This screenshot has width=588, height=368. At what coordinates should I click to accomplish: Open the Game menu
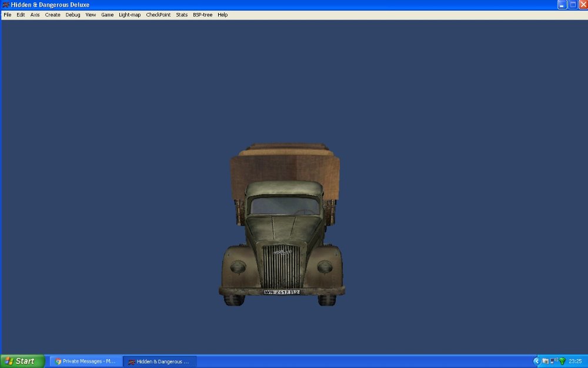coord(107,15)
